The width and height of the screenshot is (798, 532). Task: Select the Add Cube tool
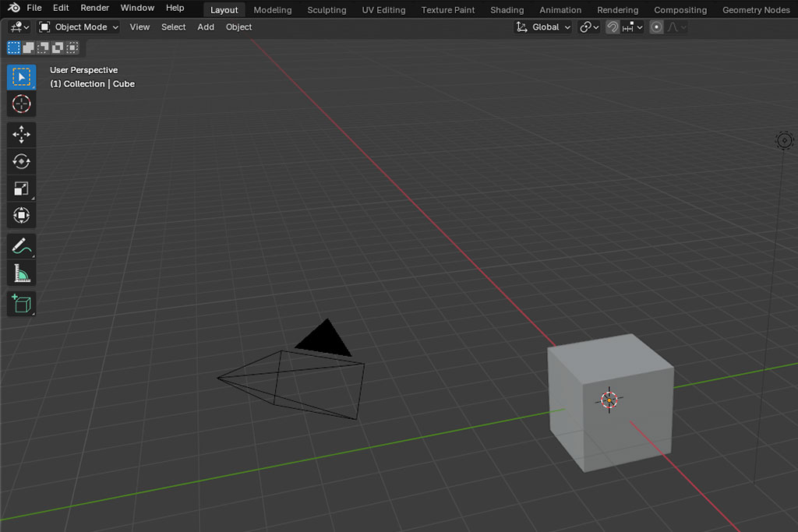pyautogui.click(x=21, y=304)
